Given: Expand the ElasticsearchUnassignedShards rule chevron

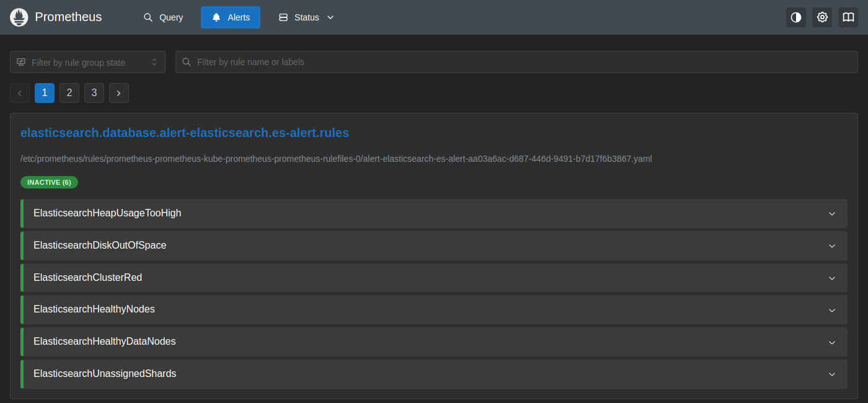Looking at the screenshot, I should click(832, 374).
